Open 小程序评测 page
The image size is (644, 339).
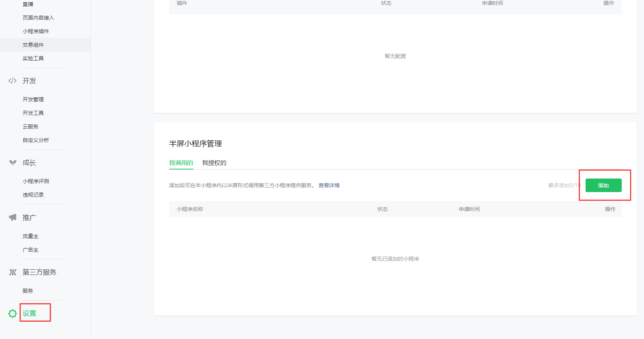[x=36, y=181]
